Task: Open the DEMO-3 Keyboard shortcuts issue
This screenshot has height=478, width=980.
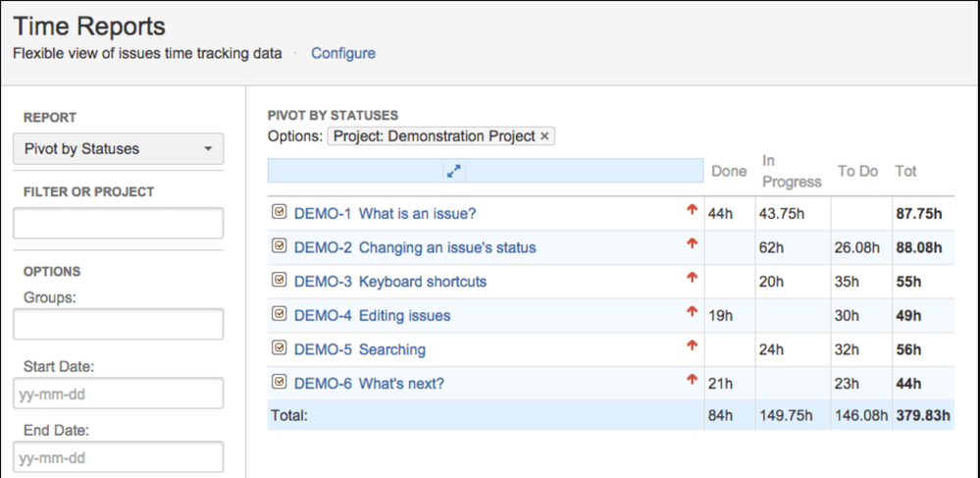Action: (390, 282)
